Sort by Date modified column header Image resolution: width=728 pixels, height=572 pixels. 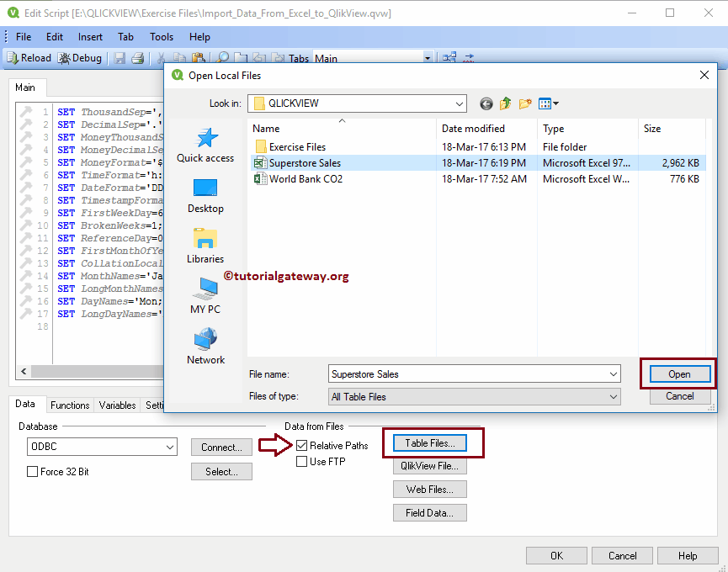pyautogui.click(x=486, y=129)
